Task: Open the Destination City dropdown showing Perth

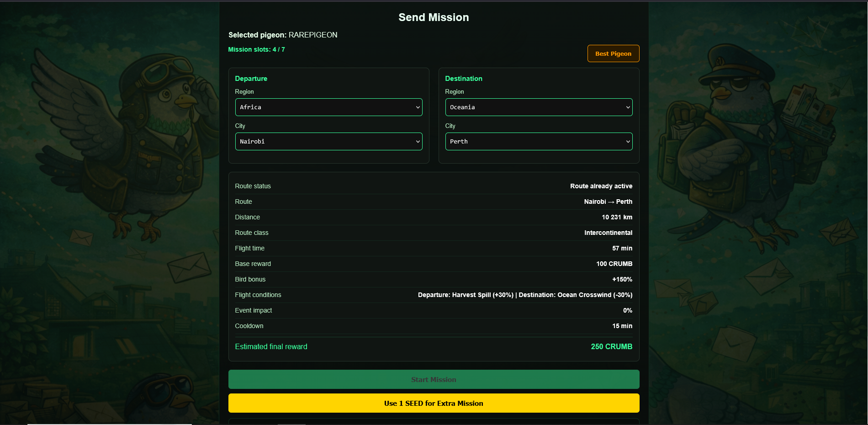Action: coord(539,141)
